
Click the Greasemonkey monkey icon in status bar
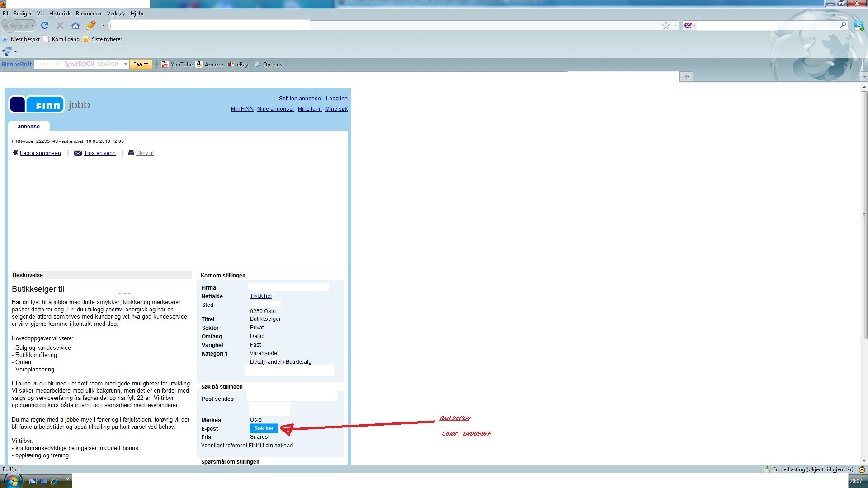862,469
